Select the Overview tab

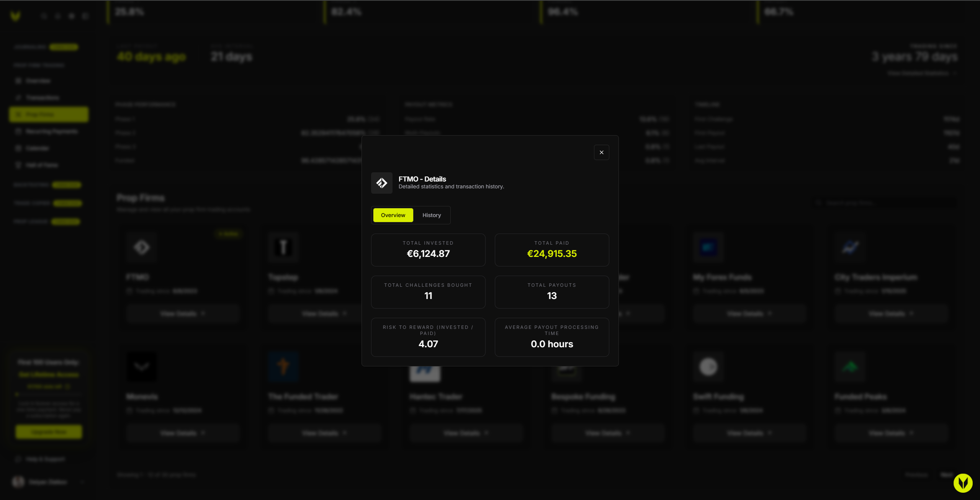tap(393, 215)
